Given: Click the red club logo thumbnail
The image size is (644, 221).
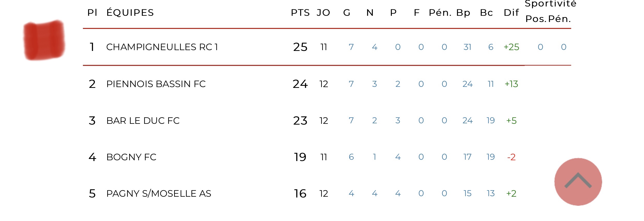Looking at the screenshot, I should [44, 40].
